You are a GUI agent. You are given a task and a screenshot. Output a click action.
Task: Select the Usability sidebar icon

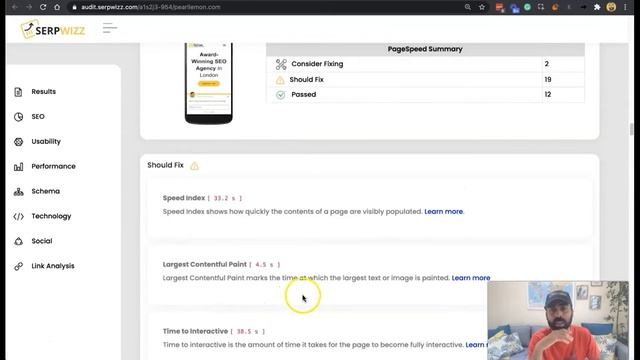coord(18,142)
